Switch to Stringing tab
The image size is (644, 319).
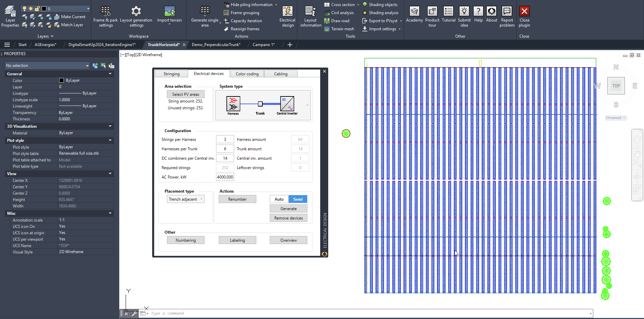(171, 74)
